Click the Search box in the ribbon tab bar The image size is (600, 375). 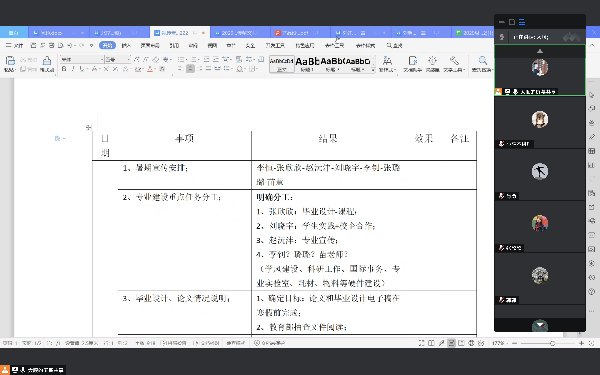coord(395,46)
